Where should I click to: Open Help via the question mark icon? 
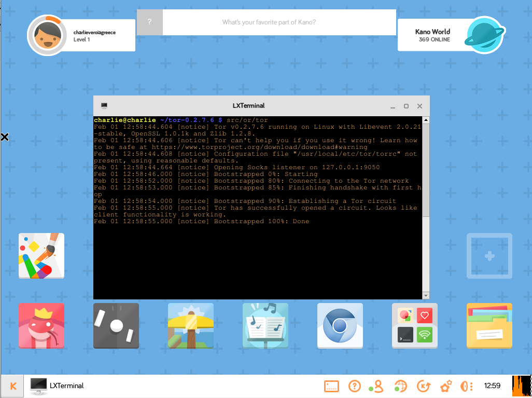355,386
